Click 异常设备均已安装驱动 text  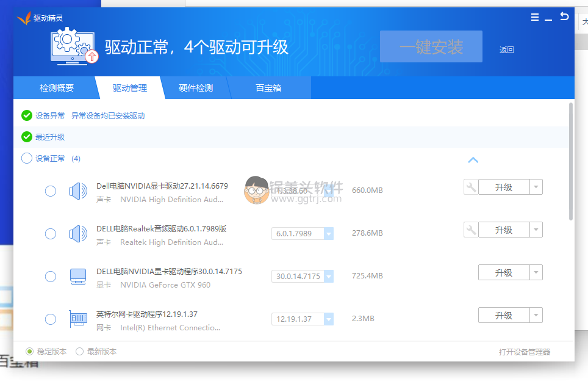108,115
